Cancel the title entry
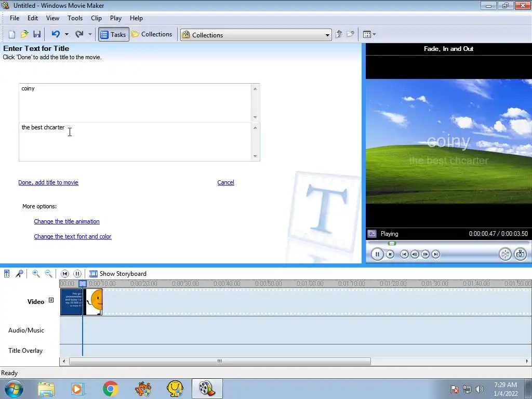532x399 pixels. (225, 182)
